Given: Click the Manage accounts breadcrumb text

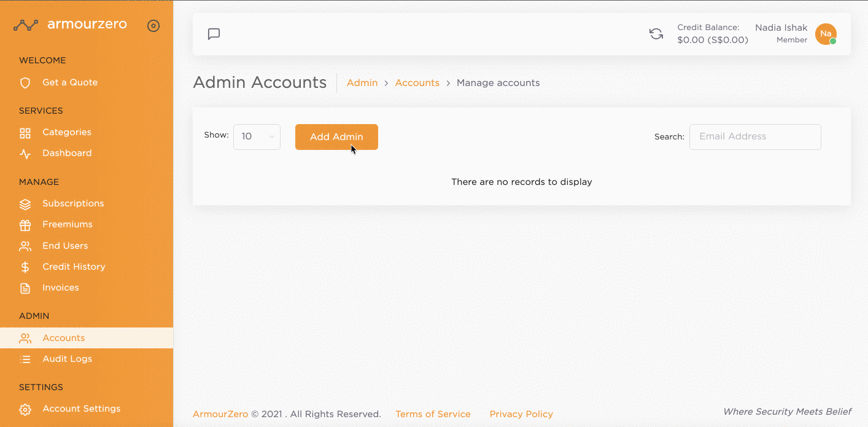Looking at the screenshot, I should coord(498,83).
